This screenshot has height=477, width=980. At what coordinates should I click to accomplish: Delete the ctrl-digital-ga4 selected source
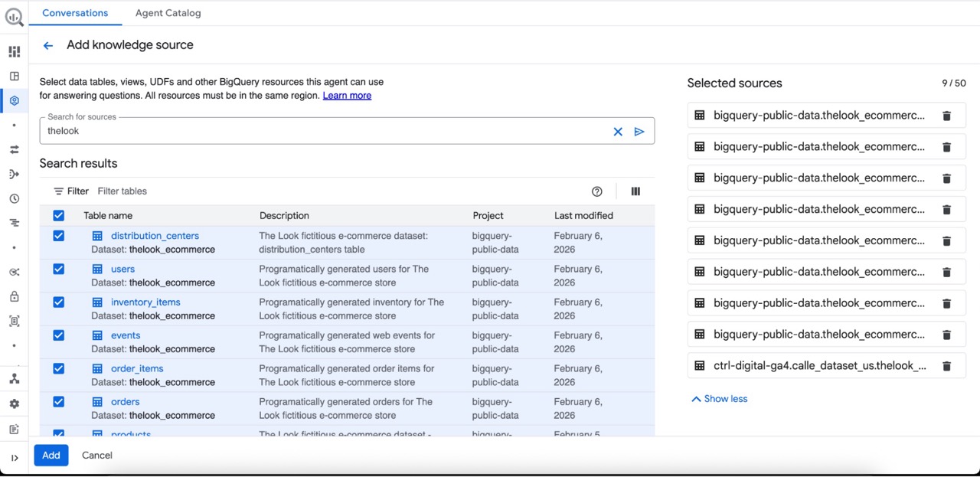(946, 366)
